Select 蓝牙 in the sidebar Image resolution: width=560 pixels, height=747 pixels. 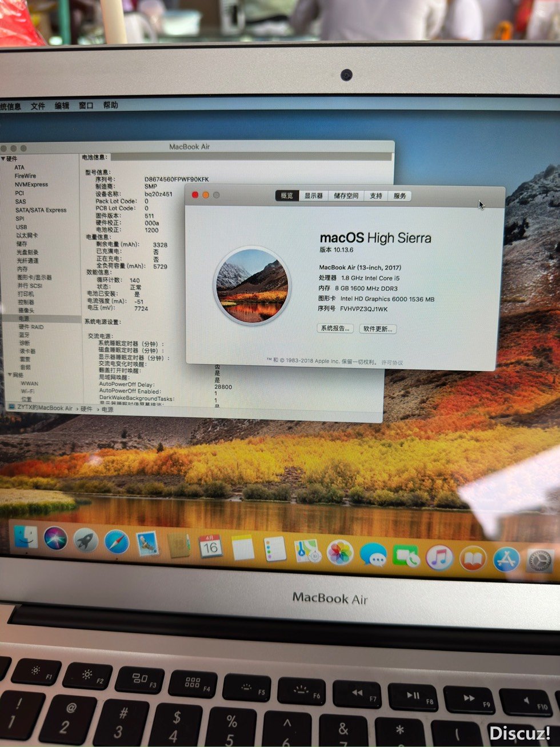pos(24,335)
